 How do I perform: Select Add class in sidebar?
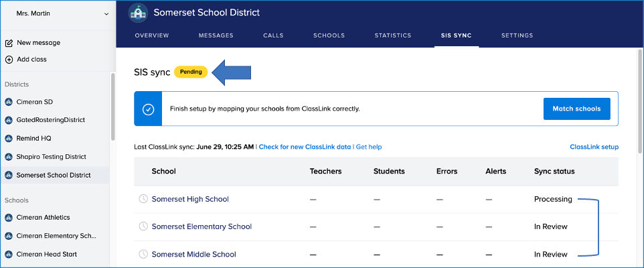point(31,60)
